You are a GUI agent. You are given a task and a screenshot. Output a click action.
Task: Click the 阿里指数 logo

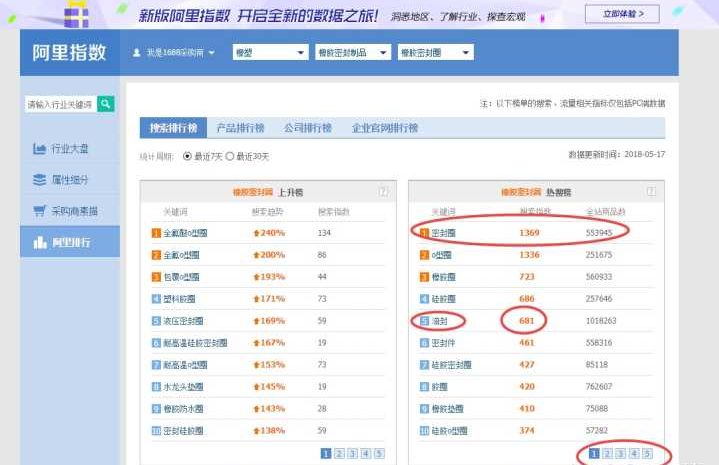[69, 53]
